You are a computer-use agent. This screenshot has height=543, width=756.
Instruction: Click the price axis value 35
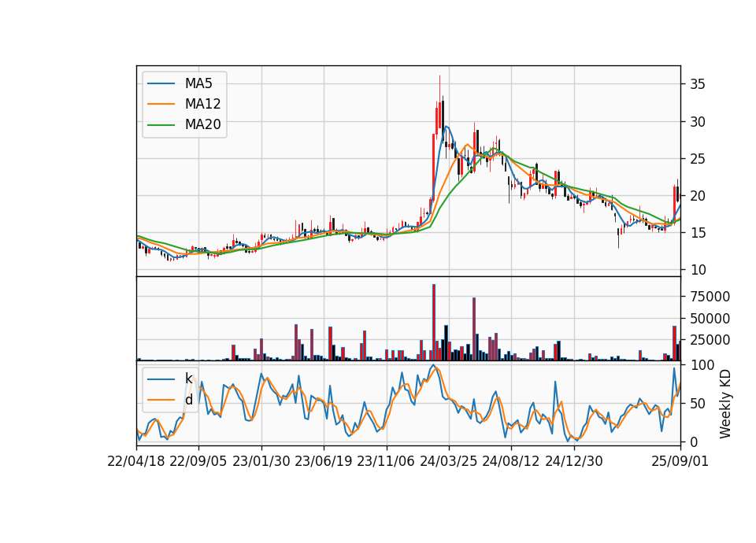698,84
